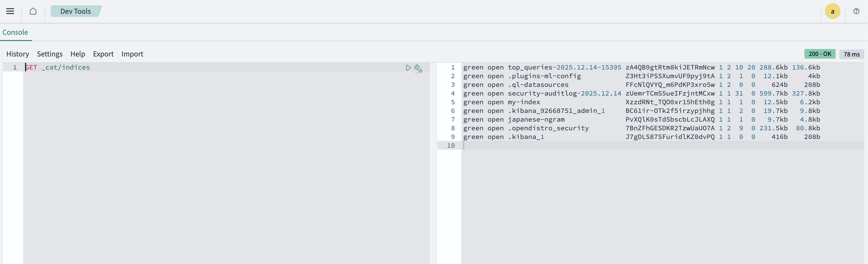The width and height of the screenshot is (868, 264).
Task: Open console Settings
Action: coord(50,54)
